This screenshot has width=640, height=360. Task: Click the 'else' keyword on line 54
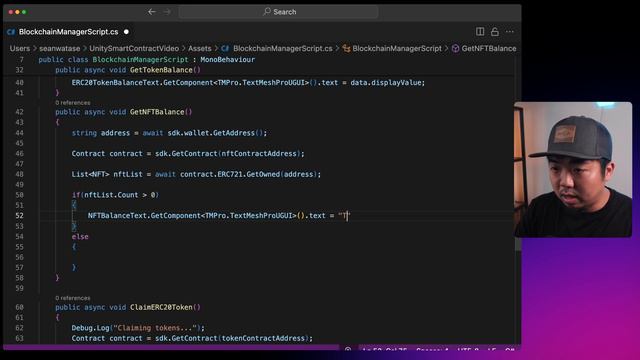click(80, 237)
